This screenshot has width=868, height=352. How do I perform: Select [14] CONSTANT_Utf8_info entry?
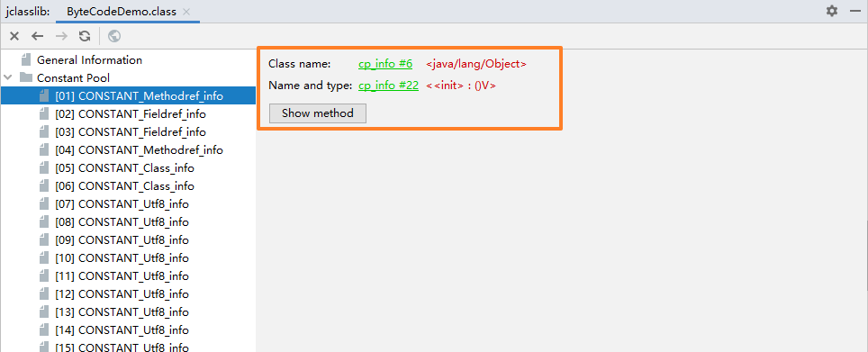click(x=122, y=329)
